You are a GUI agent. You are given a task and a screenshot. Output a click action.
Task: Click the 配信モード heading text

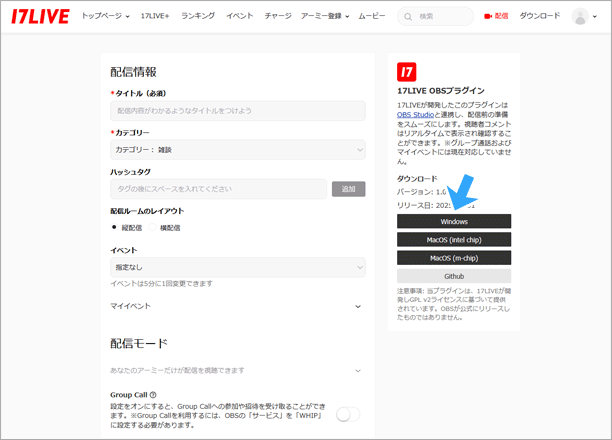[139, 344]
